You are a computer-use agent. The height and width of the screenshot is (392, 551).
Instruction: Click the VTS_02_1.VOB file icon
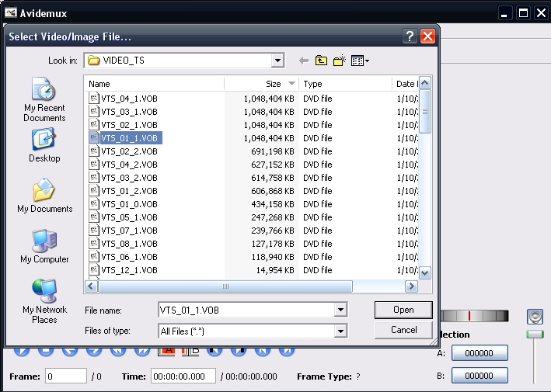[94, 124]
